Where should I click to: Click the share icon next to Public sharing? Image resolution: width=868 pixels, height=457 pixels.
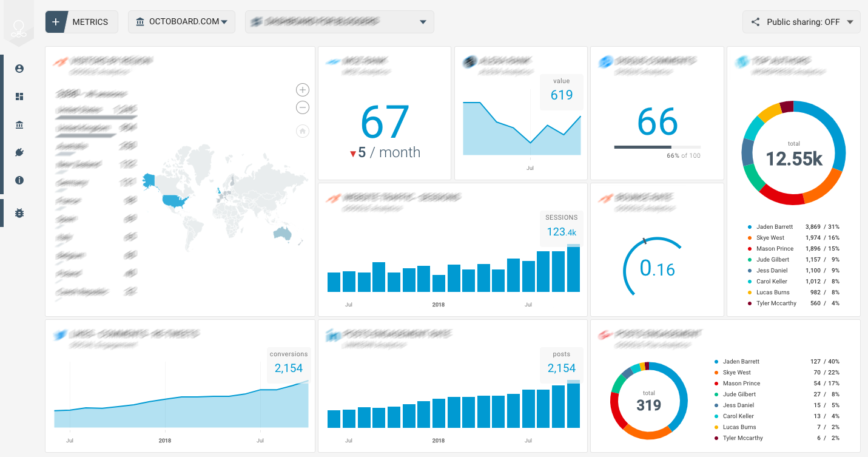pyautogui.click(x=755, y=21)
